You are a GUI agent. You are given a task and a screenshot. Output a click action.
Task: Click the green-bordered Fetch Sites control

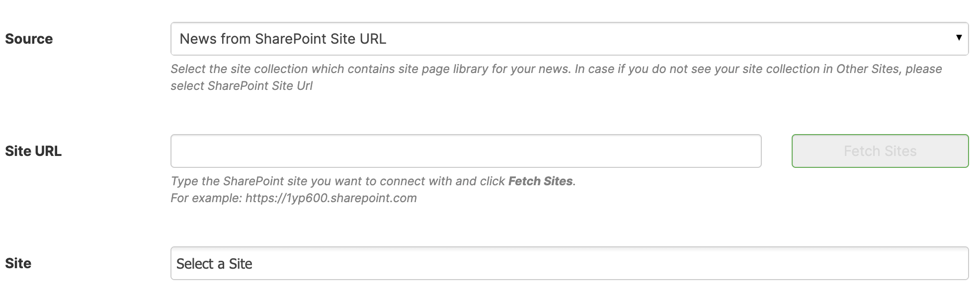(880, 151)
